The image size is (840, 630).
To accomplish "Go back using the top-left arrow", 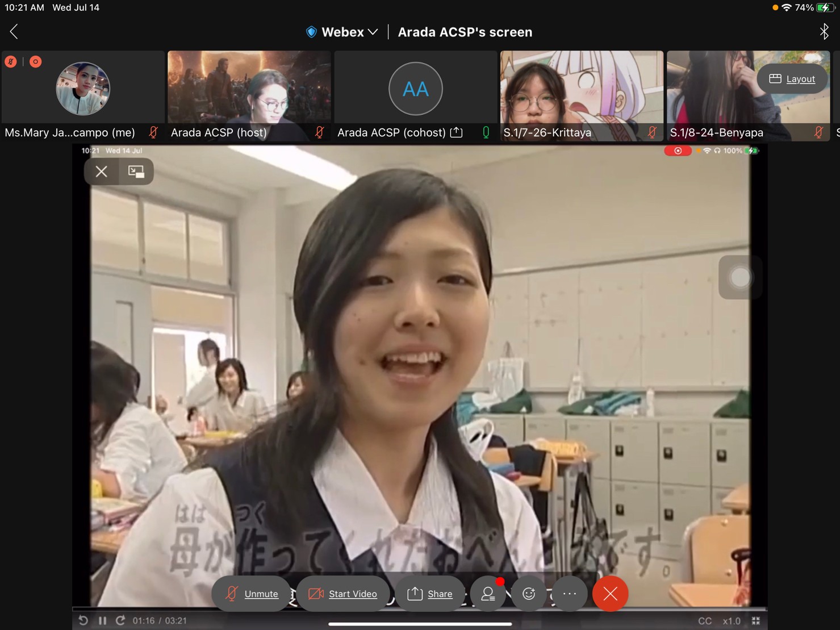I will click(x=14, y=32).
